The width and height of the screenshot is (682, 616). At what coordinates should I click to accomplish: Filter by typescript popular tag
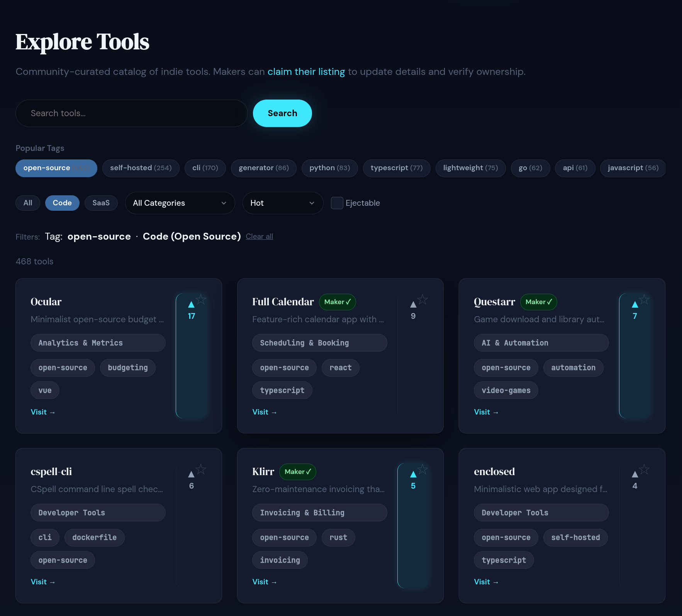397,168
